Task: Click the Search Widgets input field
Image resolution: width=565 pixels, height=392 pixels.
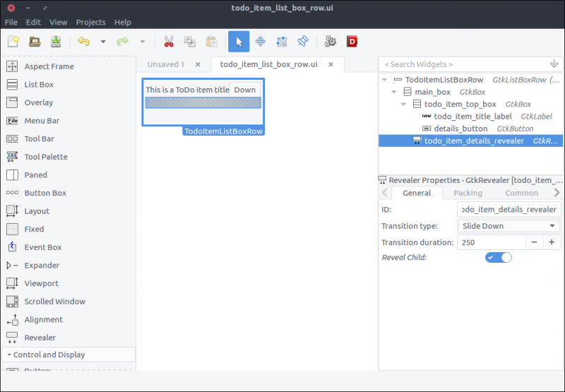Action: 463,64
